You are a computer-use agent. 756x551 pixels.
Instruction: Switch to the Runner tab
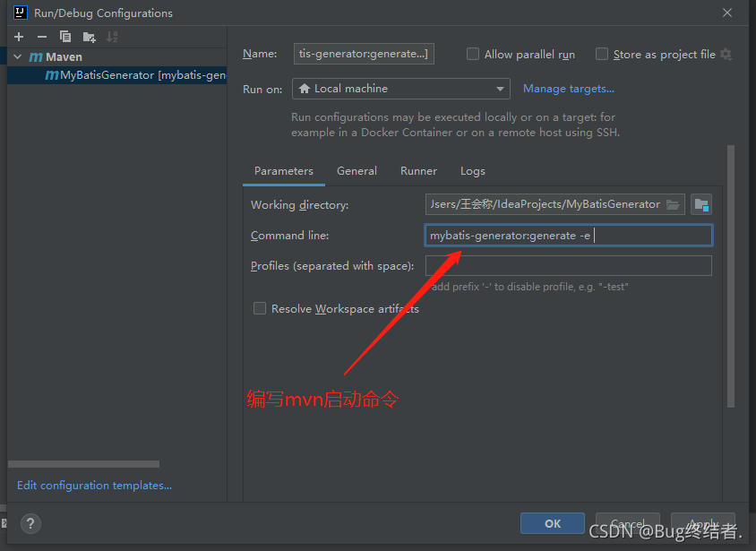tap(418, 171)
